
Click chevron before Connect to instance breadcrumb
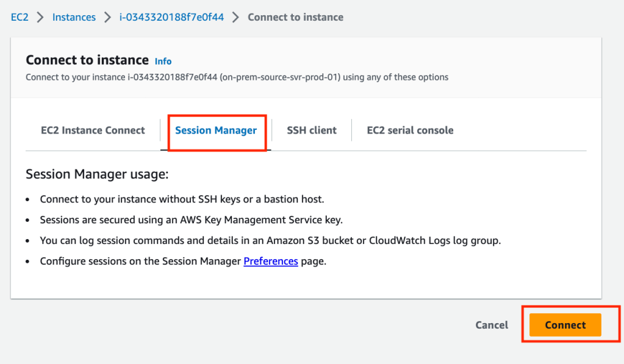click(235, 17)
